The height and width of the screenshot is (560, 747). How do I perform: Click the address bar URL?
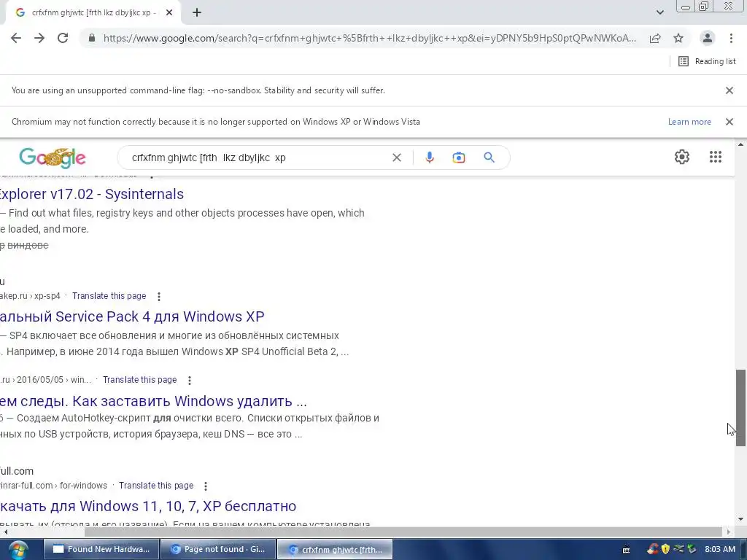click(370, 38)
